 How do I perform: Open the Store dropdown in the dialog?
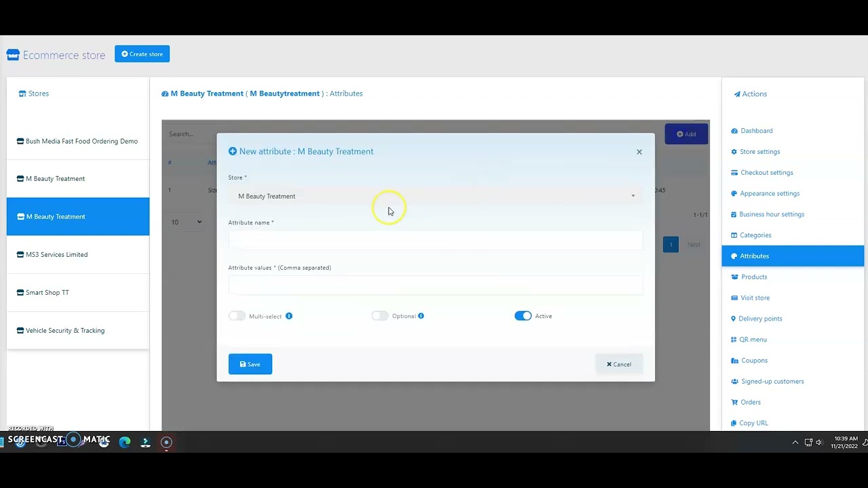435,196
